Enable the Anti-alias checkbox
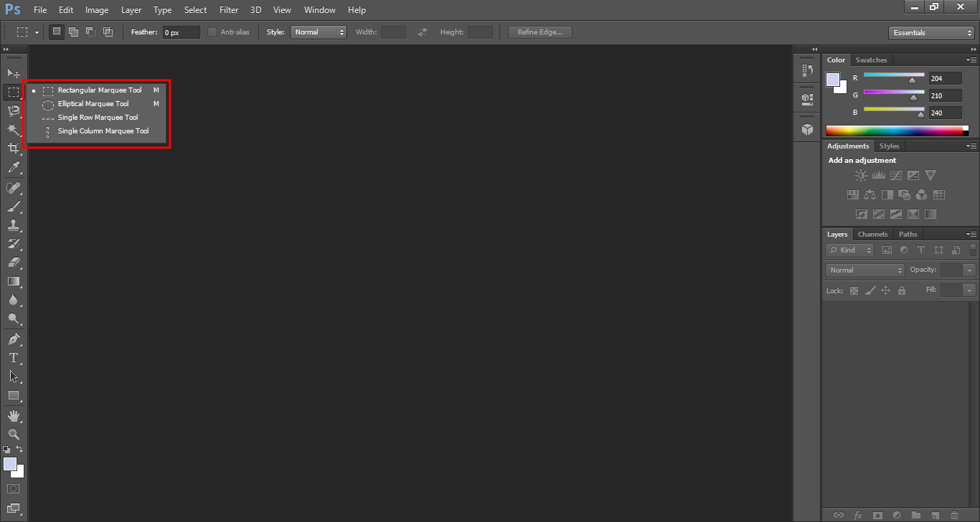The height and width of the screenshot is (522, 980). (x=212, y=32)
